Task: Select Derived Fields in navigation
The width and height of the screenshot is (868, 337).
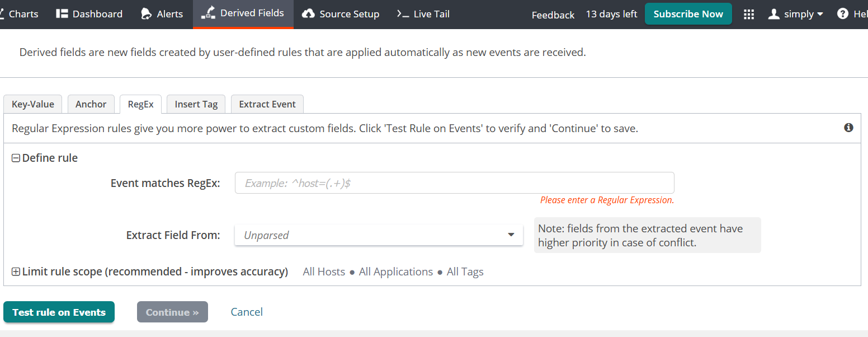Action: coord(243,13)
